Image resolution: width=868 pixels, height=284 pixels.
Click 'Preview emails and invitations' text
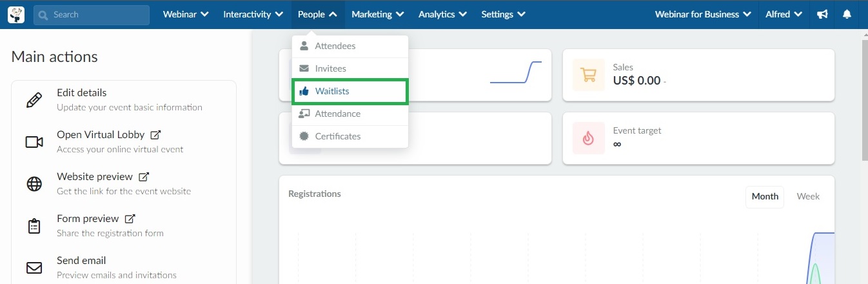point(117,276)
